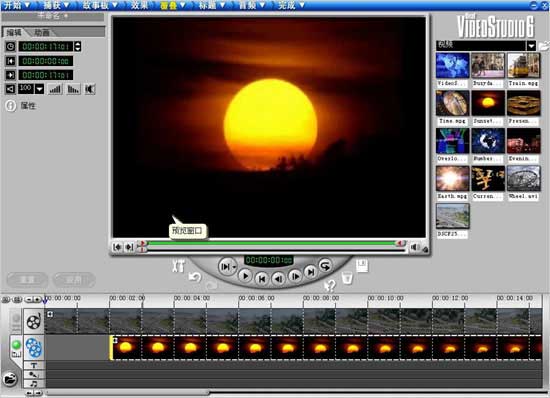The width and height of the screenshot is (550, 398).
Task: Open the library category dropdown arrow
Action: (531, 45)
